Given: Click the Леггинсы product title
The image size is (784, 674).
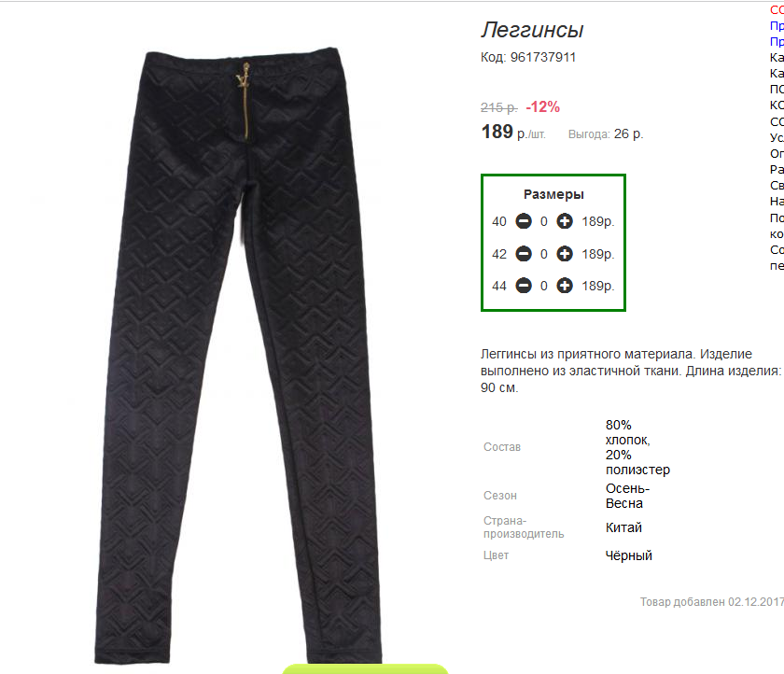Looking at the screenshot, I should 532,30.
